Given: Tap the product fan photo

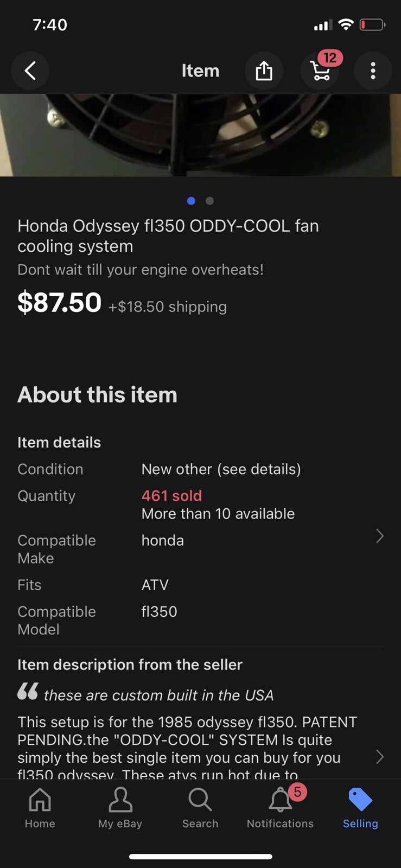Looking at the screenshot, I should click(200, 135).
